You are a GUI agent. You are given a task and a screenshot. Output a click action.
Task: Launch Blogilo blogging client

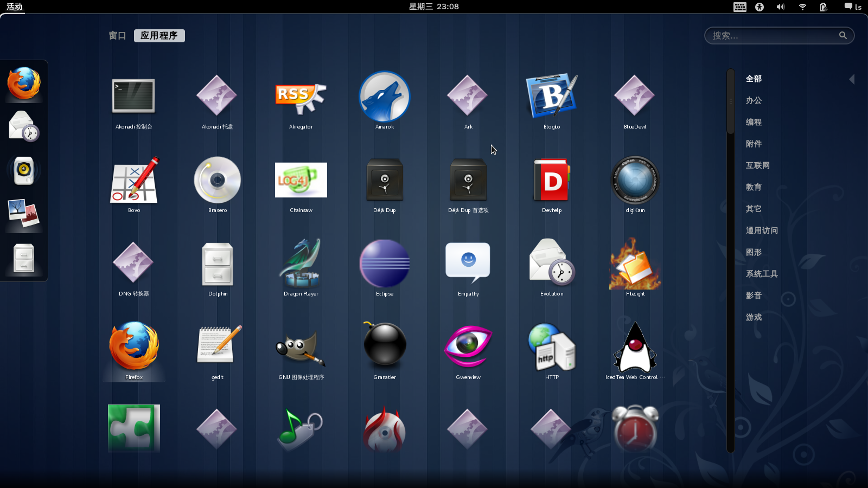coord(551,102)
